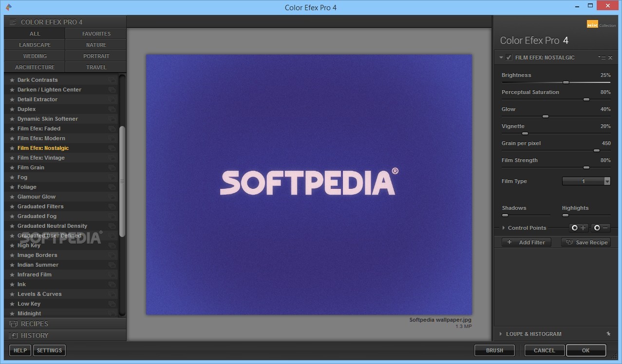Screen dimensions: 622x364
Task: Open the ARCHITECTURE category
Action: tap(35, 67)
